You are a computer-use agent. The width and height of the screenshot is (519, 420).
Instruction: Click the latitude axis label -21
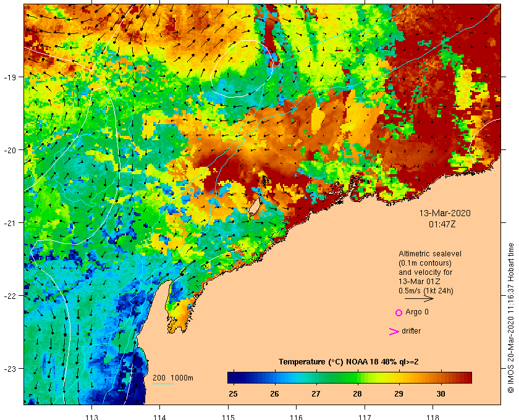click(x=10, y=223)
